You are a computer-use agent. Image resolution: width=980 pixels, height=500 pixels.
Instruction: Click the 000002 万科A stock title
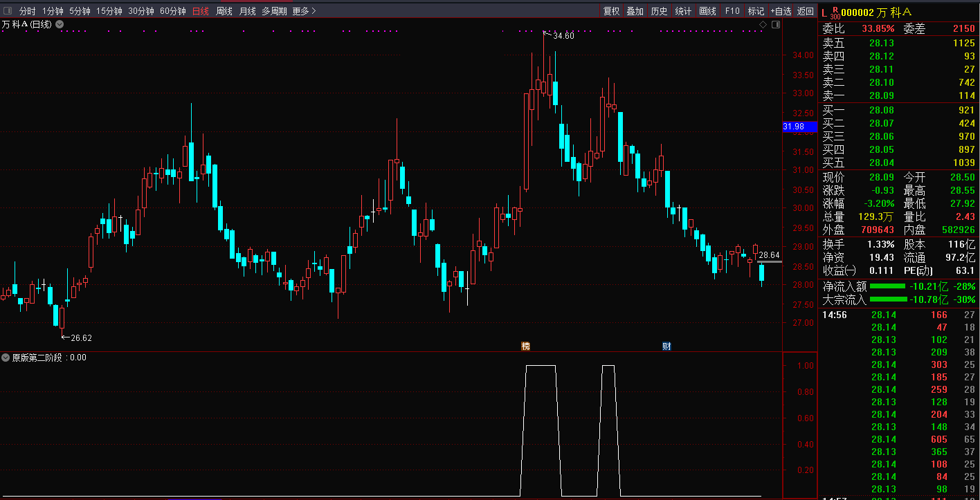click(876, 12)
